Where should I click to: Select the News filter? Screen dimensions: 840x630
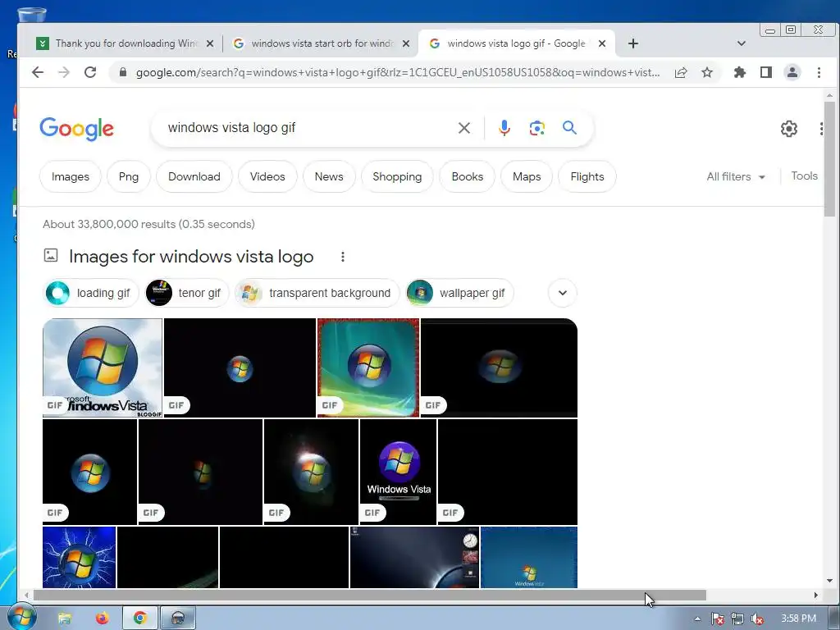tap(329, 177)
